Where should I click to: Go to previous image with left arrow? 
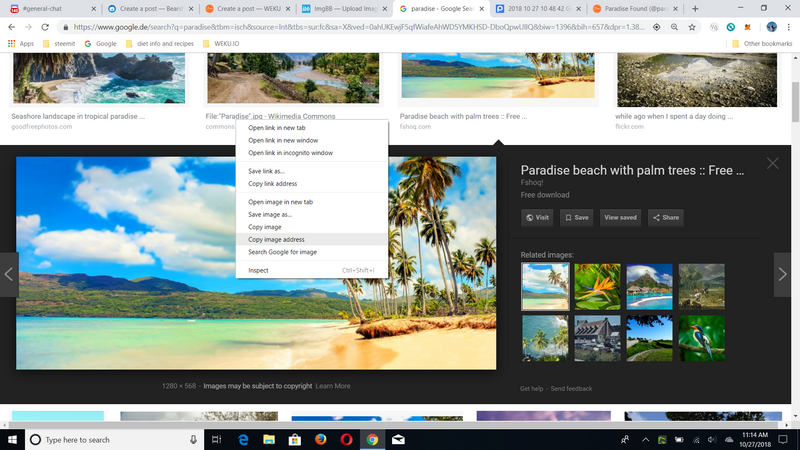coord(9,274)
